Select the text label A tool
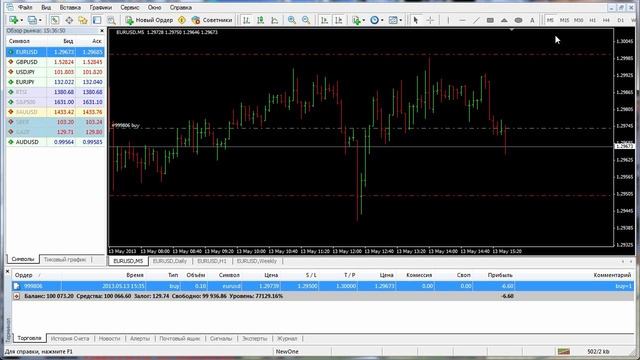 point(532,20)
